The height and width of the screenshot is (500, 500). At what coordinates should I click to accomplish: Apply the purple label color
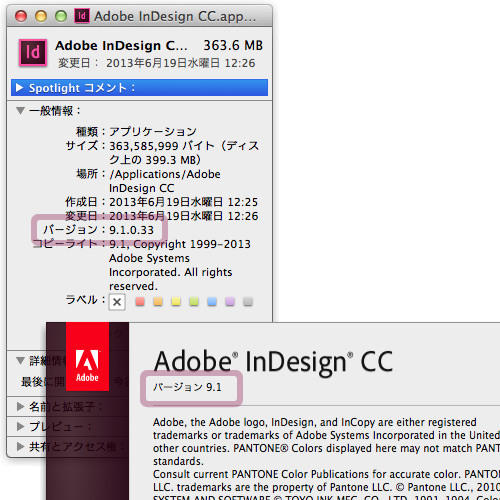pos(230,302)
